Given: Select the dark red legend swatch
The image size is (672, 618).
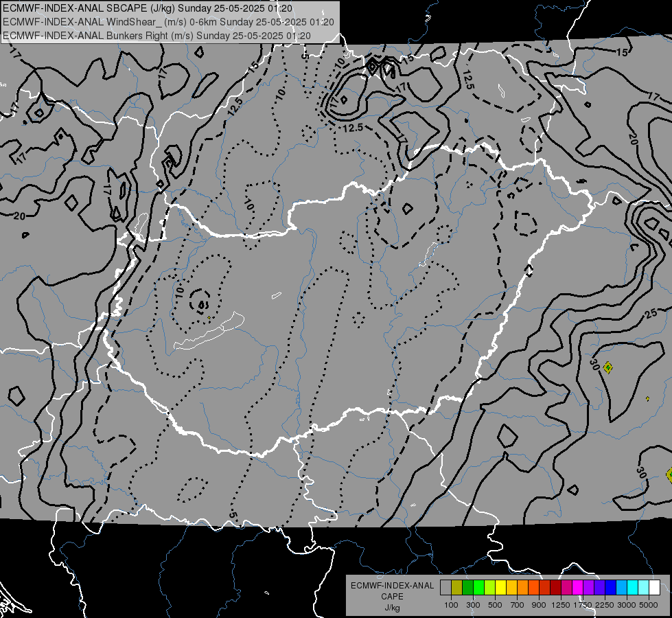Looking at the screenshot, I should point(555,588).
